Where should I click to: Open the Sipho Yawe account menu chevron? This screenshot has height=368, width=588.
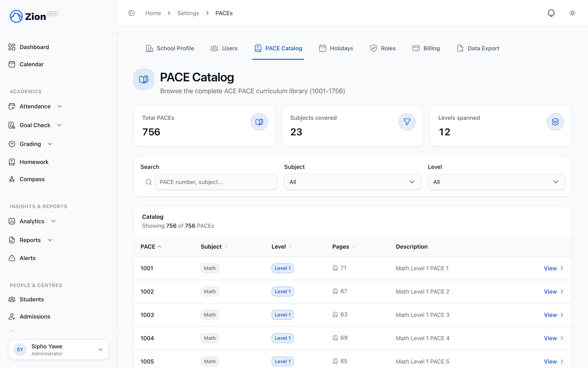tap(100, 350)
